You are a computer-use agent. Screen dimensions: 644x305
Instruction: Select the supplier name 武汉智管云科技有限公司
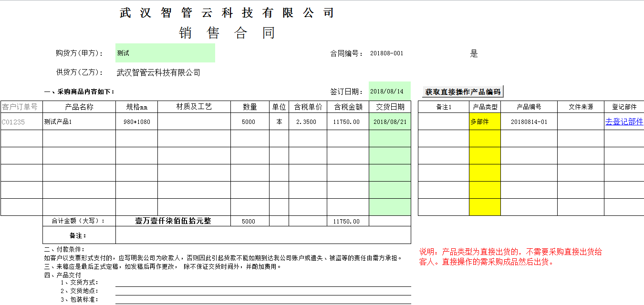coord(158,72)
